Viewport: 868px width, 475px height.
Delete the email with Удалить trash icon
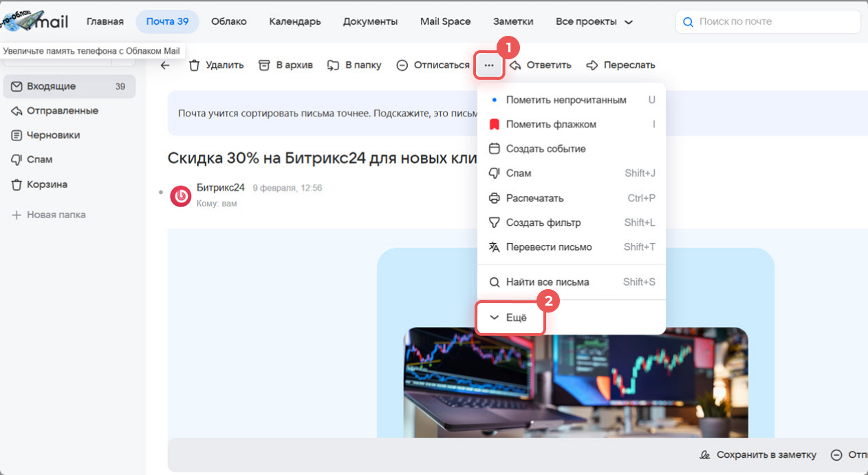tap(216, 65)
